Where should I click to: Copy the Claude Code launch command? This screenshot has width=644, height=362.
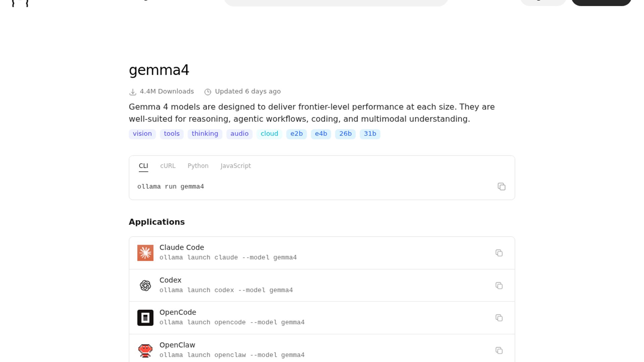coord(499,253)
